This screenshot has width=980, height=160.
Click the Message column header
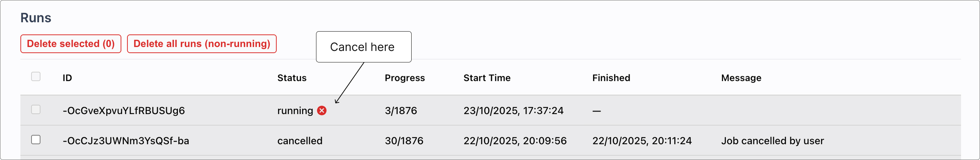tap(741, 78)
